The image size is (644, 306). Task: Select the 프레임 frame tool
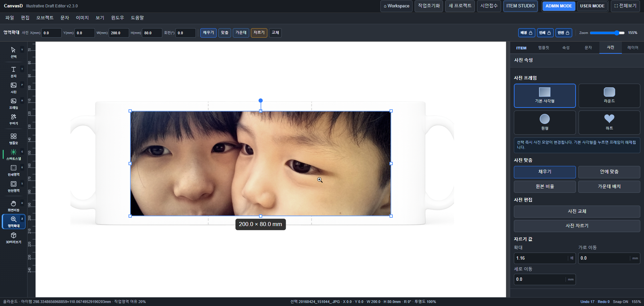click(13, 103)
